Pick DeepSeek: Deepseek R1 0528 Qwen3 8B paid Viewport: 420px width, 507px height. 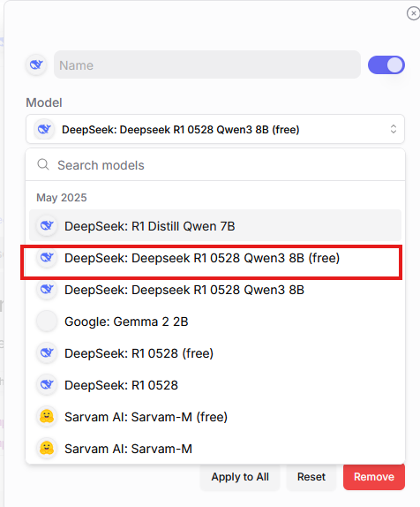click(x=215, y=290)
